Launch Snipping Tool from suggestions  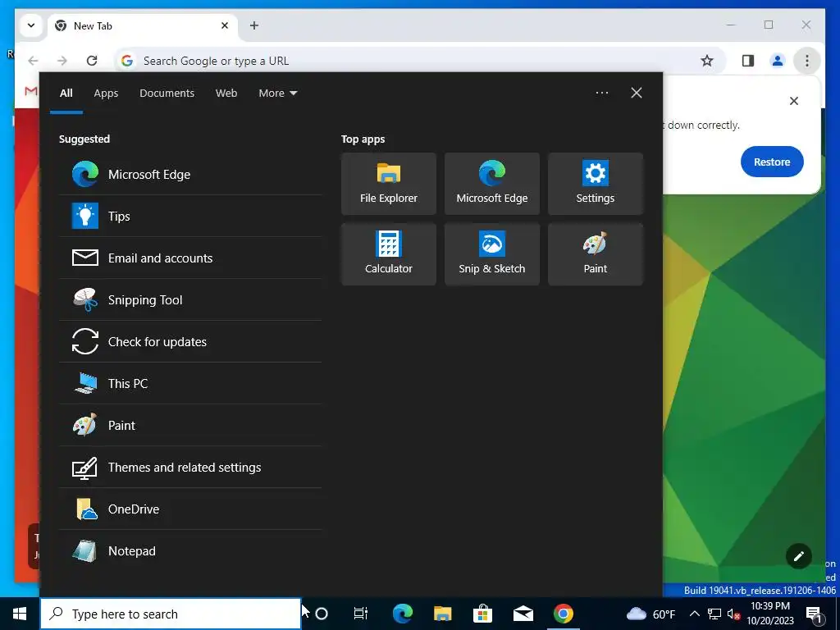click(x=190, y=299)
